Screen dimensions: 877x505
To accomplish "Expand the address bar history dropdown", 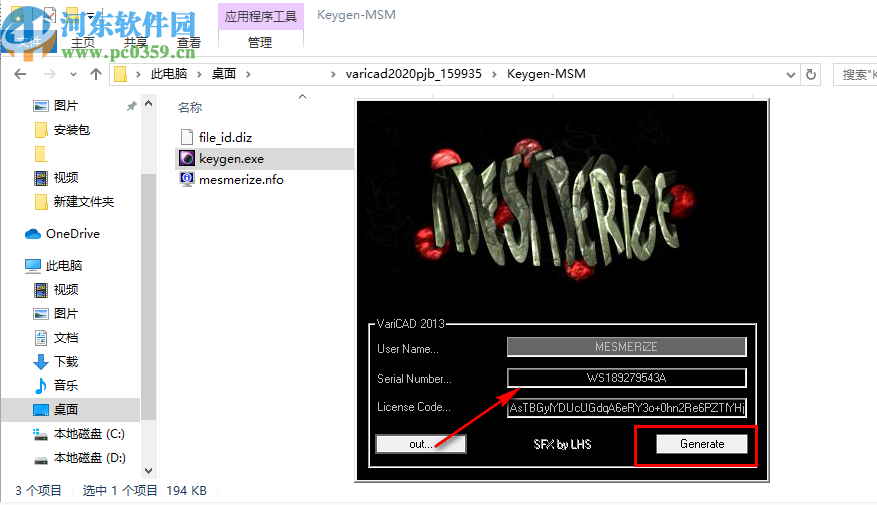I will 790,74.
